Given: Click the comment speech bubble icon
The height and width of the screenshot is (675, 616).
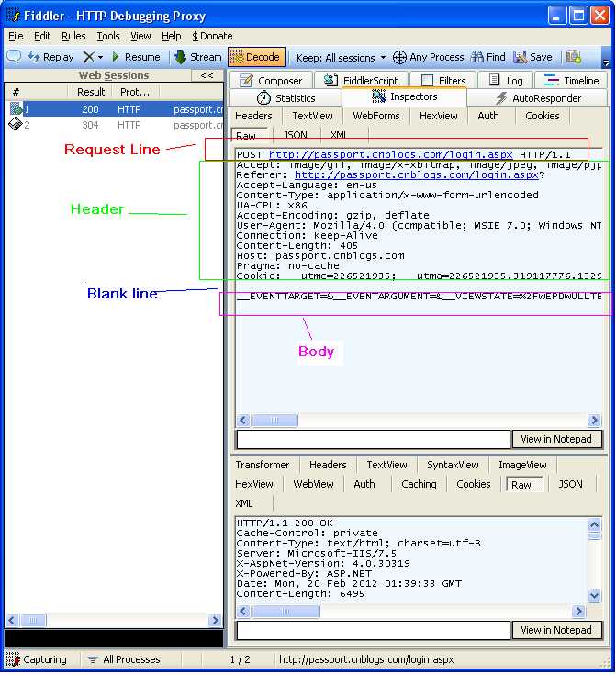Looking at the screenshot, I should (x=14, y=57).
